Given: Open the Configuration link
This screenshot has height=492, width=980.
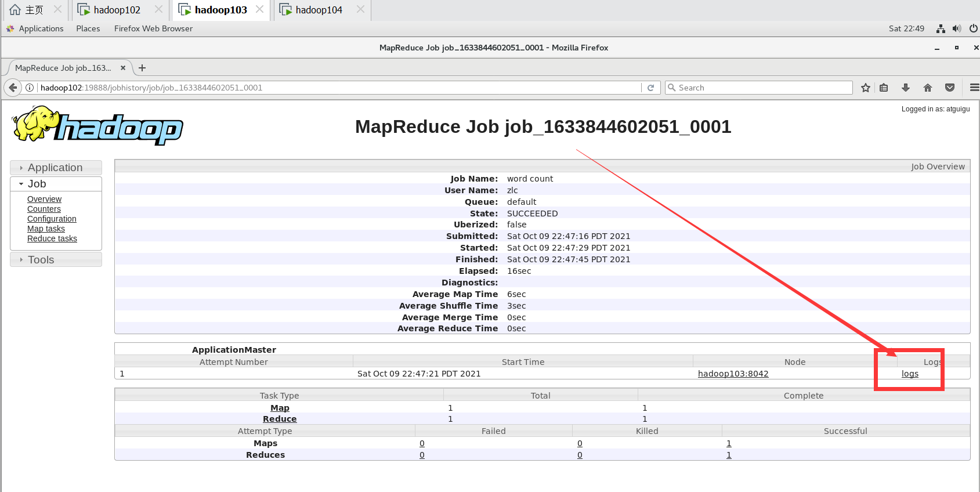Looking at the screenshot, I should 52,219.
